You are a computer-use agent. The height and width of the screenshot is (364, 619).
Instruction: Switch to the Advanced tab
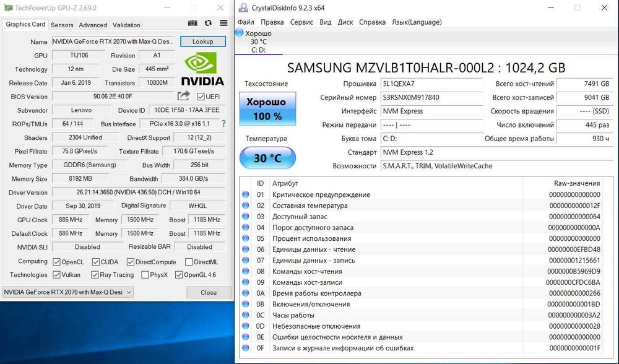[x=93, y=25]
